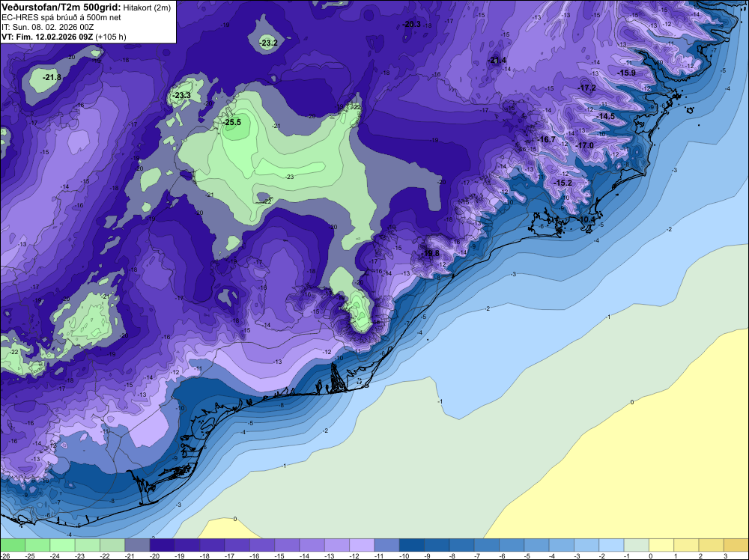Click the '-20.3' temperature value
This screenshot has height=560, width=749.
click(x=411, y=24)
